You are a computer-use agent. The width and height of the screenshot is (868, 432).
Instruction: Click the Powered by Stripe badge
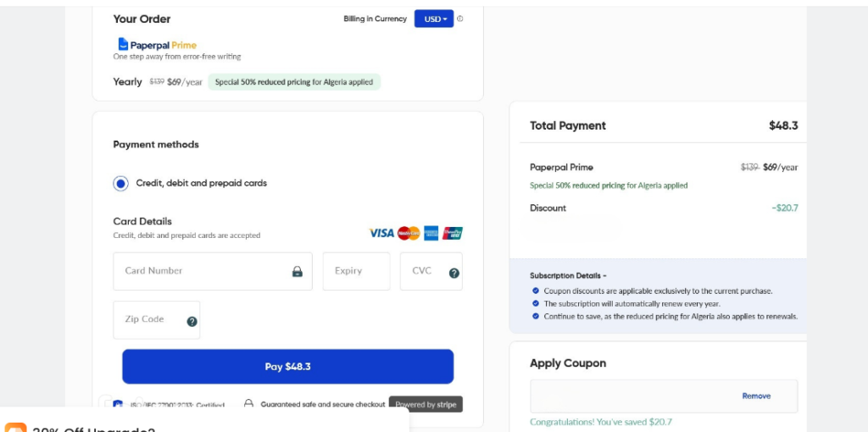[x=426, y=405]
